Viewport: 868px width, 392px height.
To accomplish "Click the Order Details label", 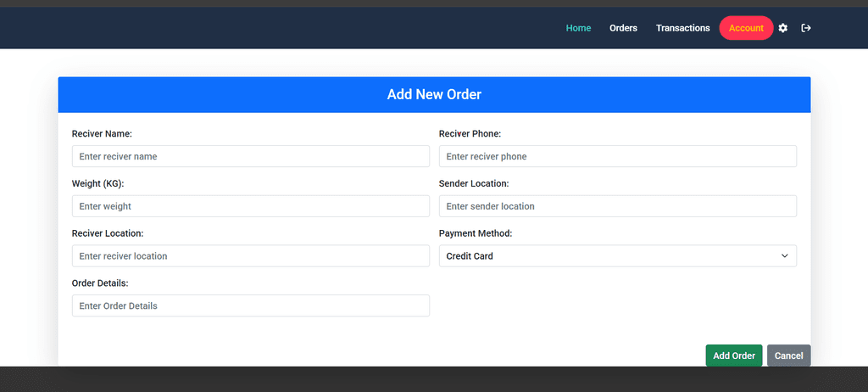I will (100, 283).
